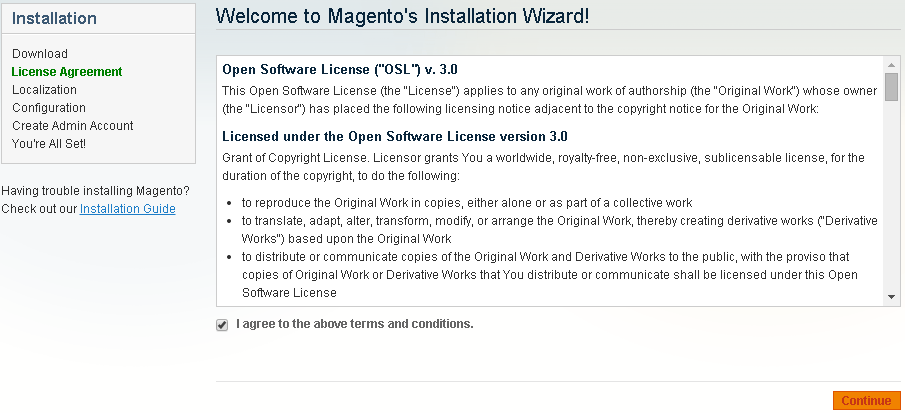Click the 'I agree to the above terms' label
This screenshot has height=413, width=905.
pos(355,324)
